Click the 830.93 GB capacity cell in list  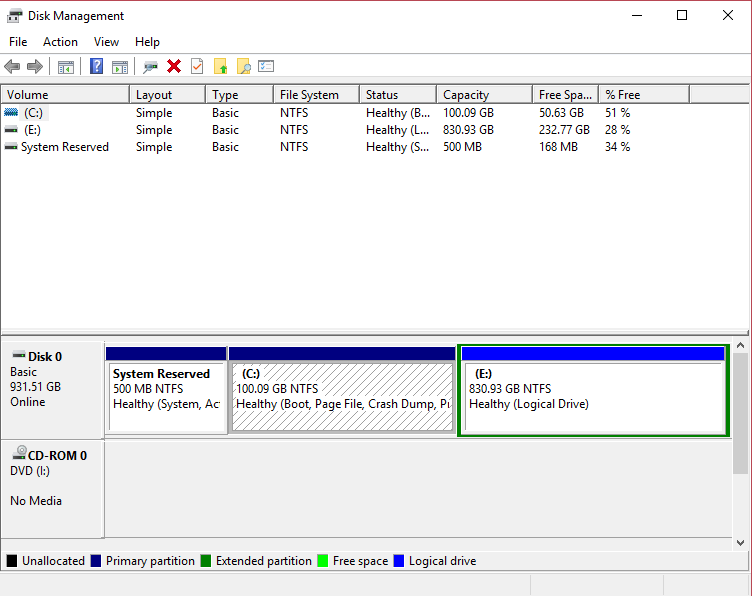click(x=468, y=130)
